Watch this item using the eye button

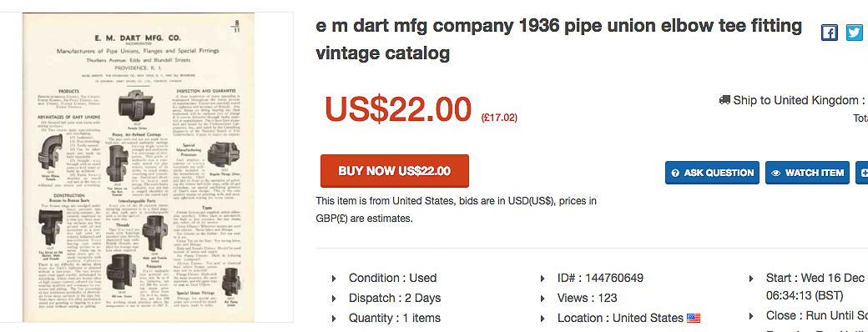pyautogui.click(x=808, y=173)
